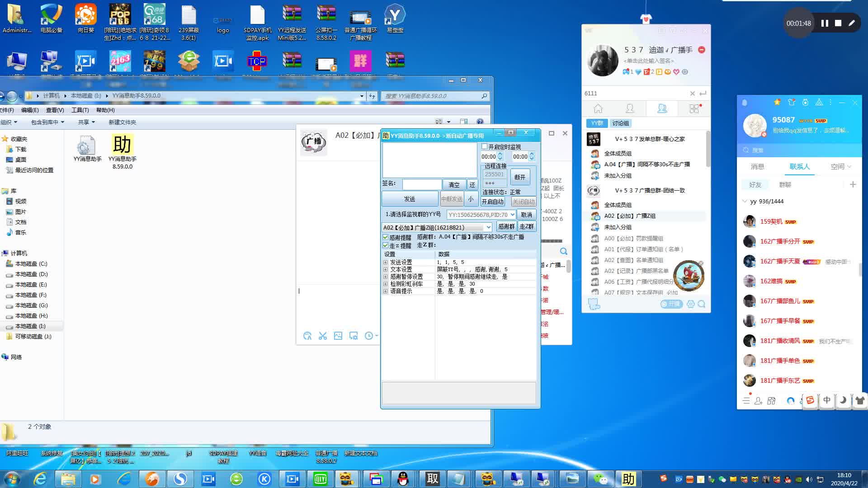
Task: Select the QQ 群聊 sub-tab
Action: [x=785, y=185]
